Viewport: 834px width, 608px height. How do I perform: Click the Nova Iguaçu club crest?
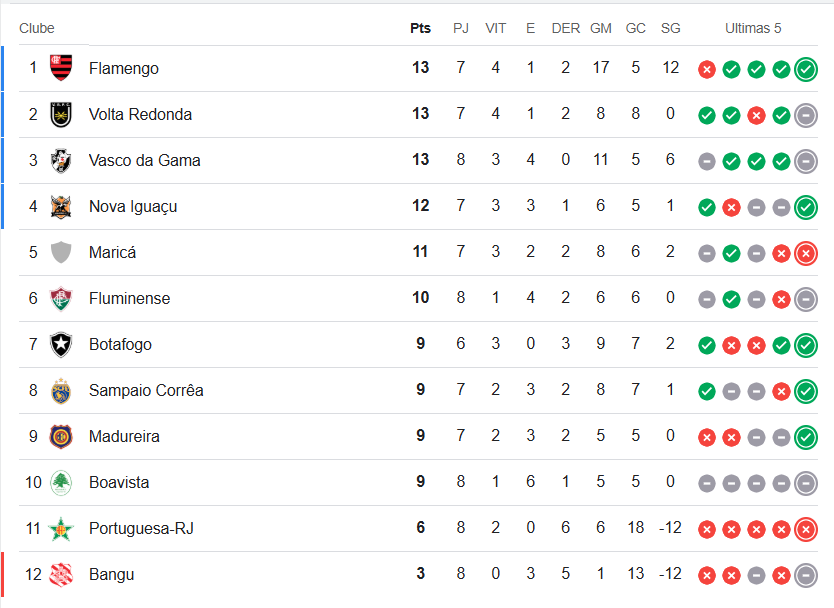point(61,206)
